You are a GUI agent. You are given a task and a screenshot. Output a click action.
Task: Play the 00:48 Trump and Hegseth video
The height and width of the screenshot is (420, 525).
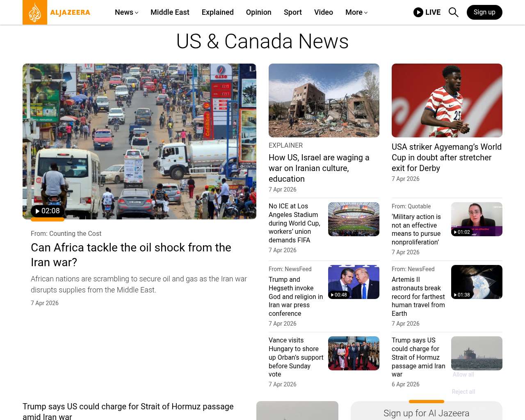click(339, 295)
